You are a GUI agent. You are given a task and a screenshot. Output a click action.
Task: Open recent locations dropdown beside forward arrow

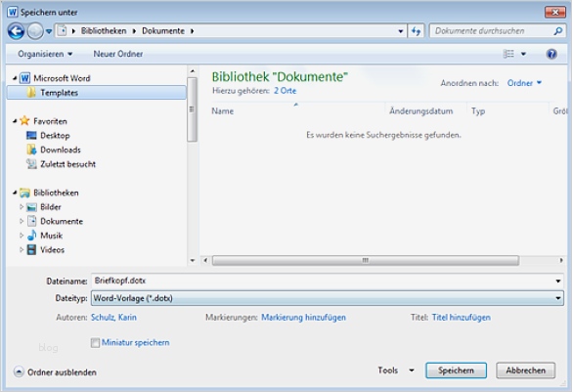(49, 31)
